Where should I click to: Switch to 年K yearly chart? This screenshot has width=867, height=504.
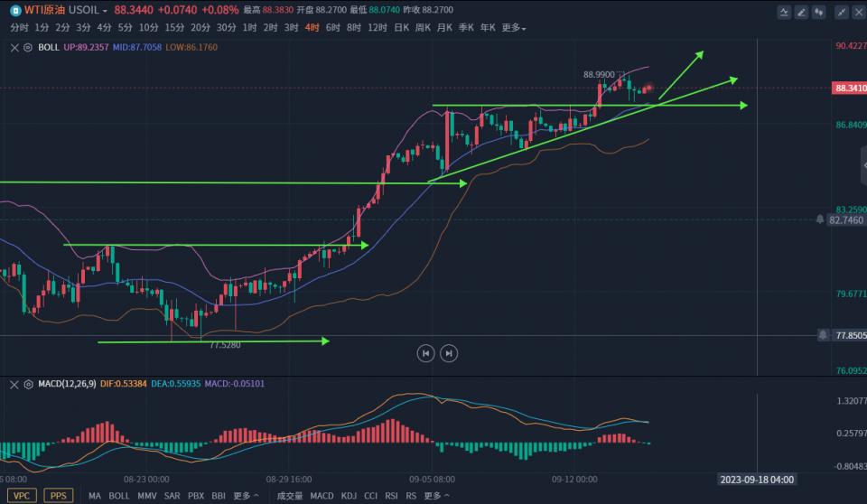pos(488,28)
